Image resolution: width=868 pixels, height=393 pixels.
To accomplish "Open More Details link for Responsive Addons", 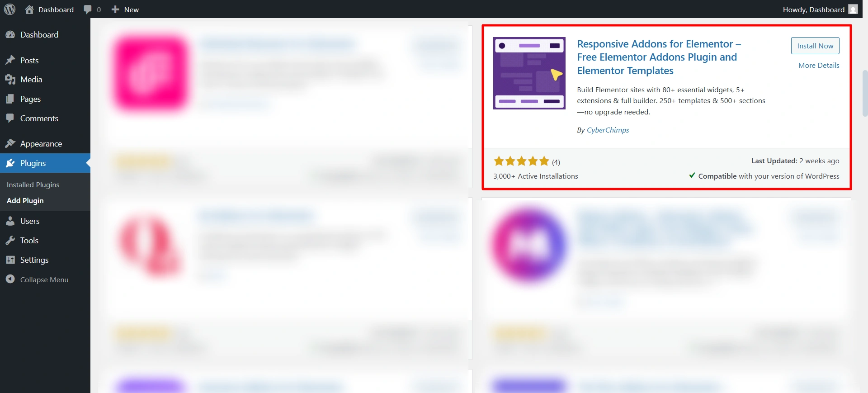I will coord(819,65).
